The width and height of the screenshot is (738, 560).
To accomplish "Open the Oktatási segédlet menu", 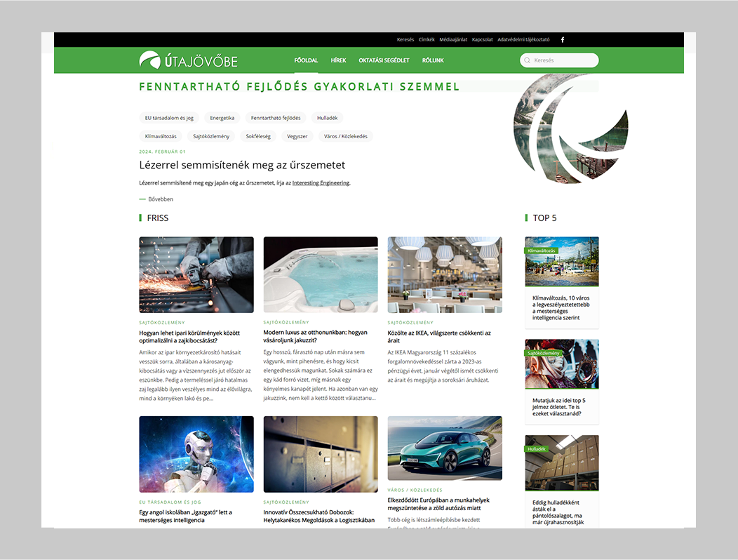I will click(384, 60).
